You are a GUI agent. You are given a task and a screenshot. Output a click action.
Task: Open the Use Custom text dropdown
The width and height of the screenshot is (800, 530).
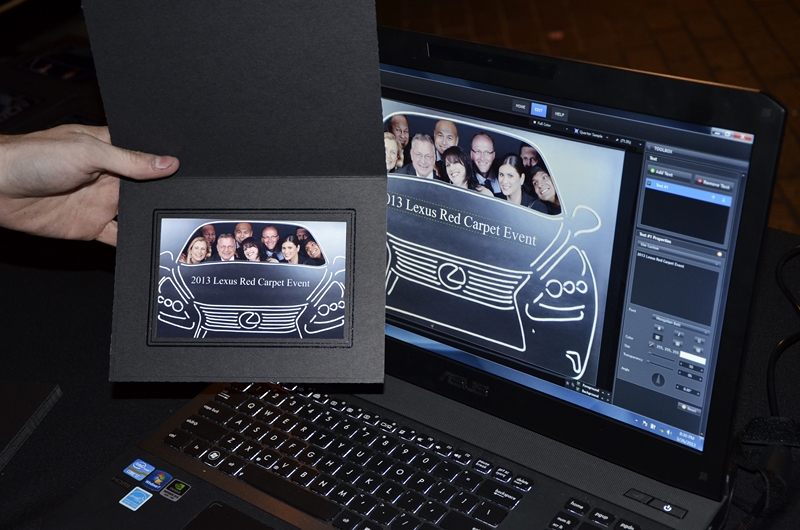pos(679,253)
